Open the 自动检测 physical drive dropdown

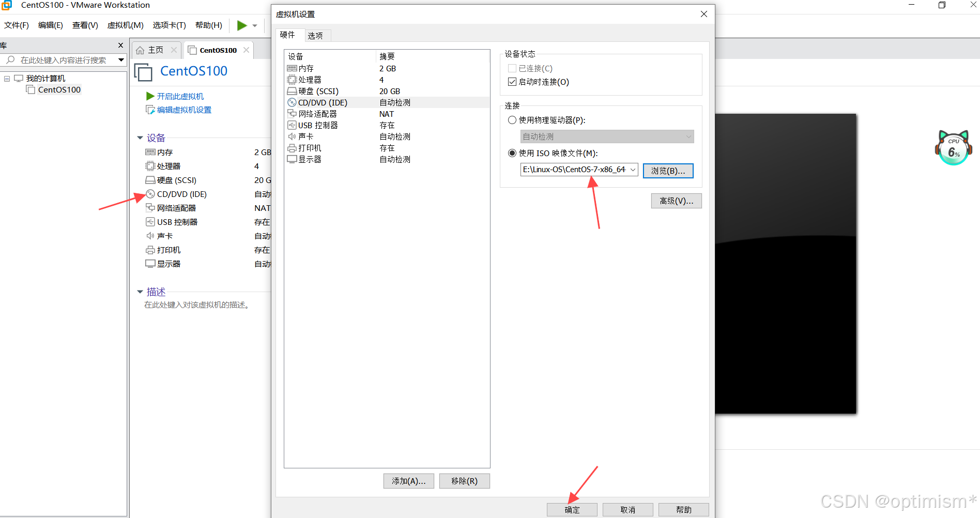[x=688, y=136]
